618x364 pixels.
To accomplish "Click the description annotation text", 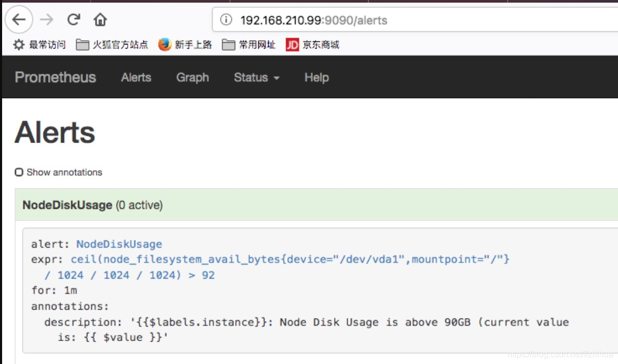I will pos(307,330).
